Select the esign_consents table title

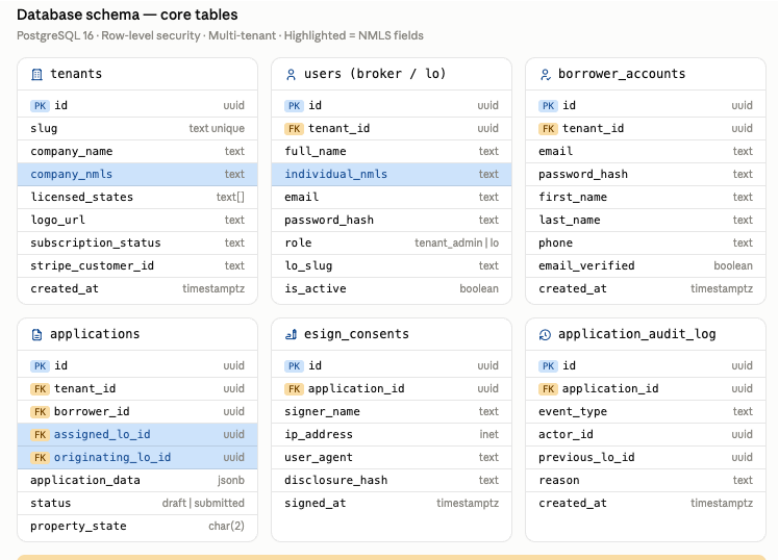(357, 334)
